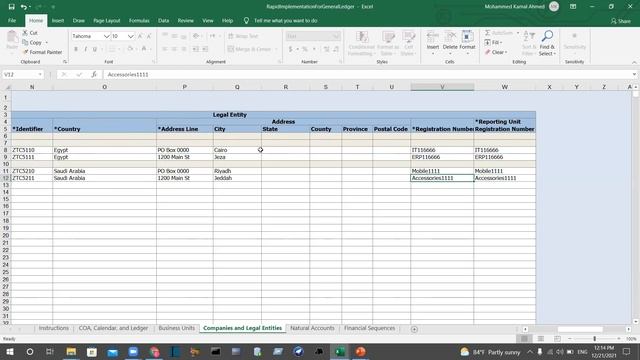The image size is (640, 360).
Task: Toggle Italic formatting
Action: [85, 49]
